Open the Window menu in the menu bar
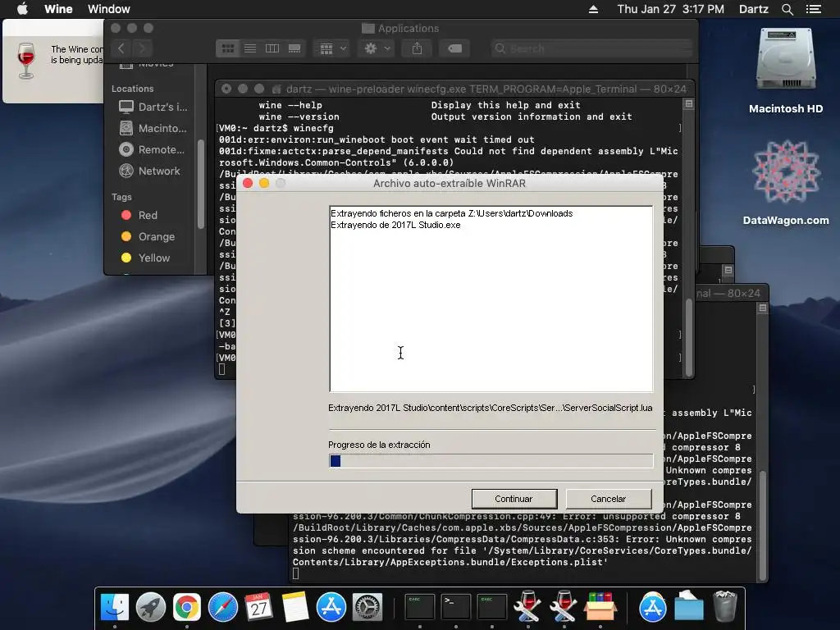 [x=109, y=9]
